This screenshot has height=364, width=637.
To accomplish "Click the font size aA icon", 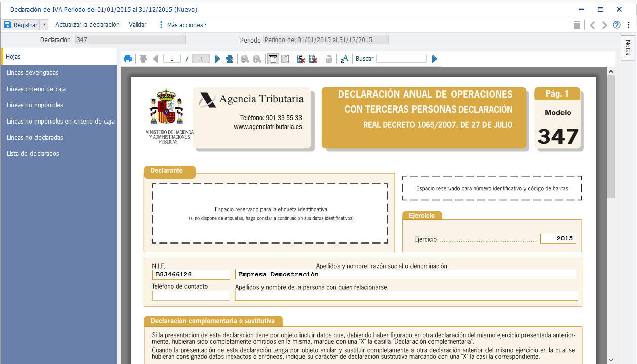I will [x=344, y=59].
